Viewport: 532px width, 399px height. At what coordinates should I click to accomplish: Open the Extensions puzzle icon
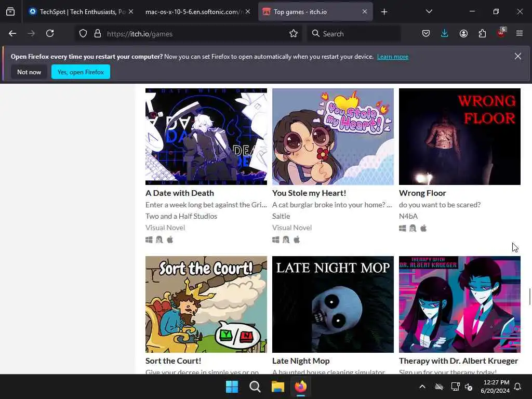(482, 34)
